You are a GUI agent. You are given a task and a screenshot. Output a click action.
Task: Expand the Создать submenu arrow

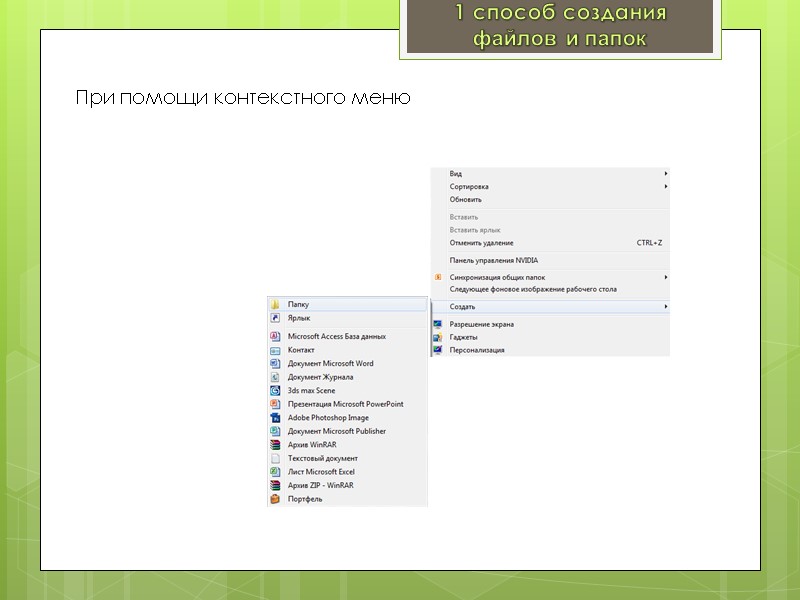click(x=666, y=307)
